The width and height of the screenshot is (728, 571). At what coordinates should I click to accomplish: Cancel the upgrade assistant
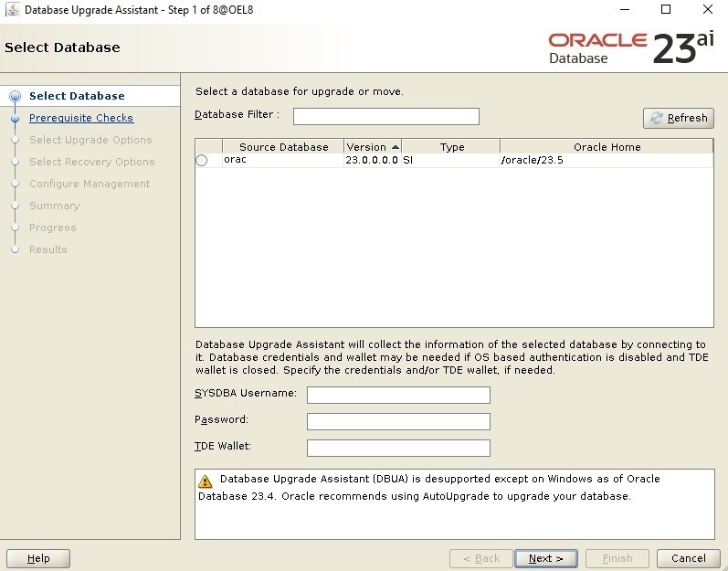coord(689,558)
